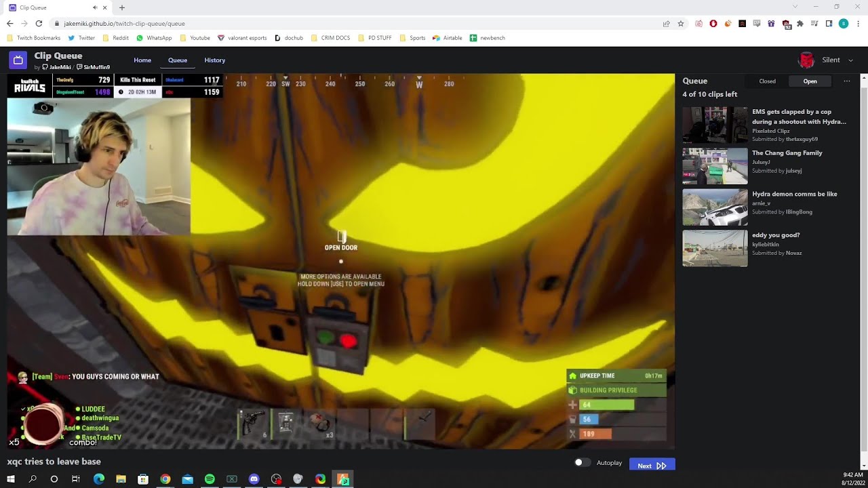
Task: Set queue status to Open
Action: 810,81
